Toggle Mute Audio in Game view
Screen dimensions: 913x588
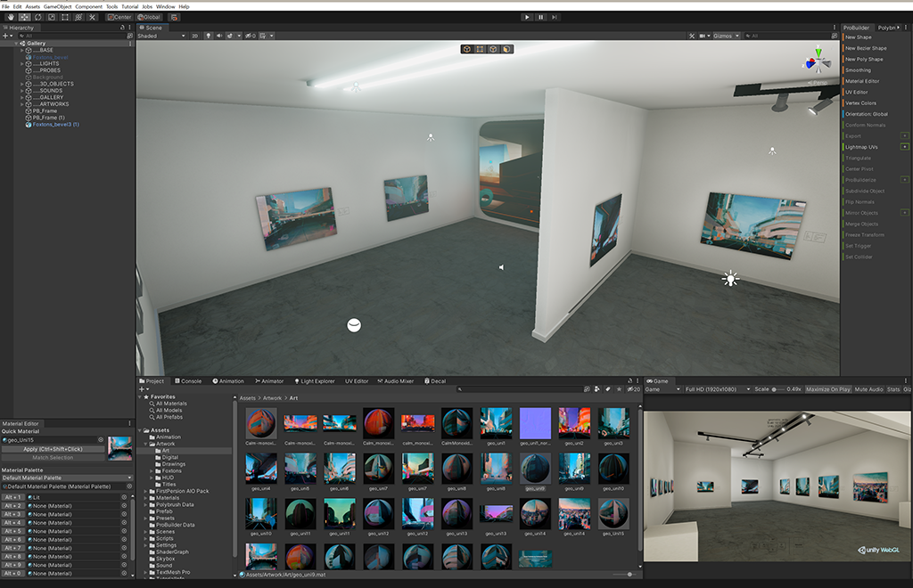(868, 389)
